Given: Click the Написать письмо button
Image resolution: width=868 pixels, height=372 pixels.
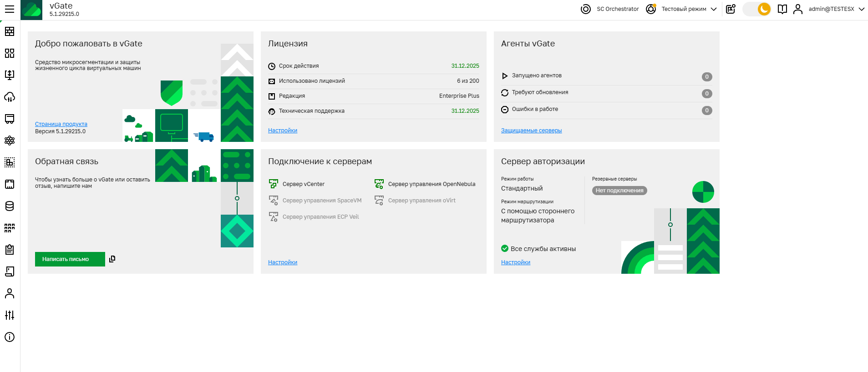Looking at the screenshot, I should point(70,259).
